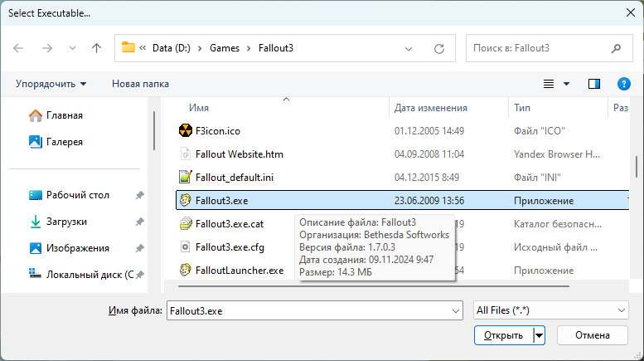Click the Up one level arrow
The image size is (644, 361).
click(96, 48)
